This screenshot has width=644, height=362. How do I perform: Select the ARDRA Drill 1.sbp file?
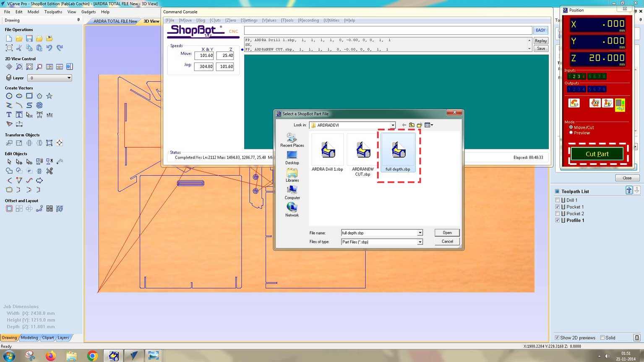tap(327, 153)
